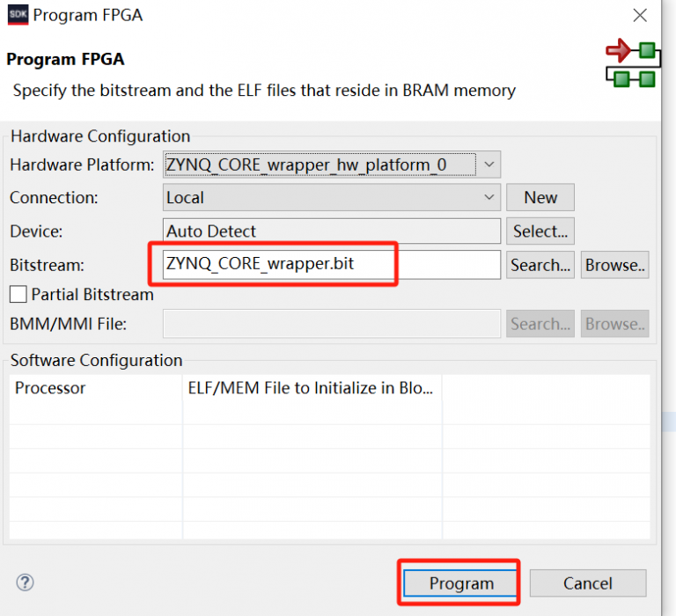
Task: Close the Program FPGA dialog window
Action: coord(641,15)
